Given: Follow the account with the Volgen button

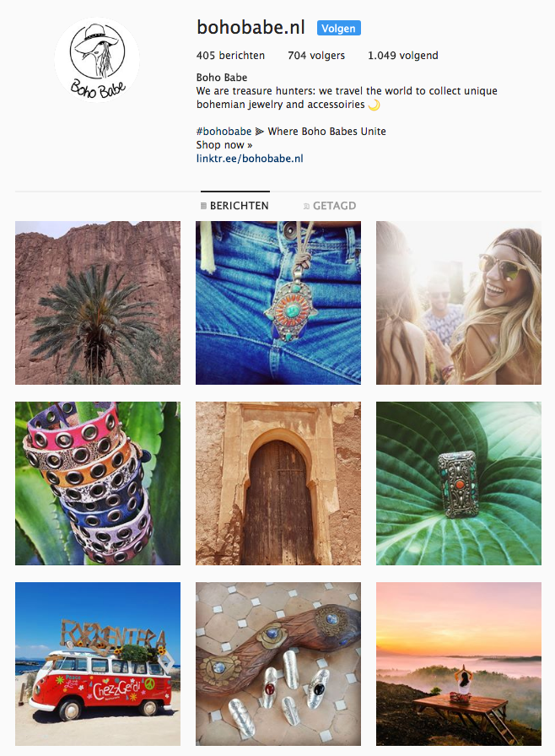Looking at the screenshot, I should click(339, 28).
